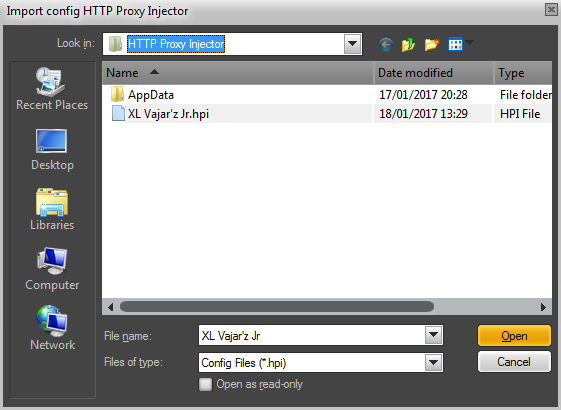Expand the Files of type dropdown
The width and height of the screenshot is (561, 410).
click(434, 363)
